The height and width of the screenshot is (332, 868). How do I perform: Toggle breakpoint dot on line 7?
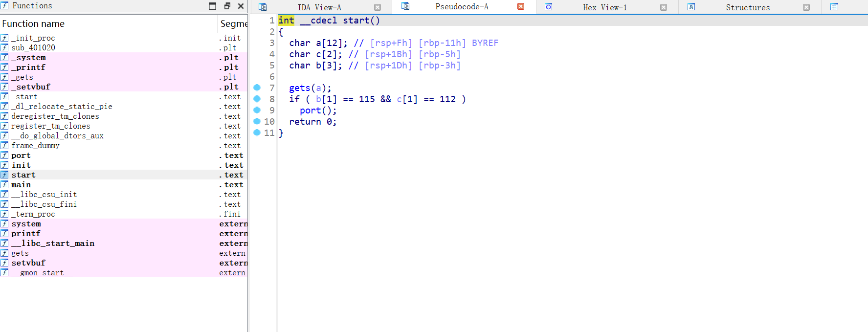(x=257, y=88)
